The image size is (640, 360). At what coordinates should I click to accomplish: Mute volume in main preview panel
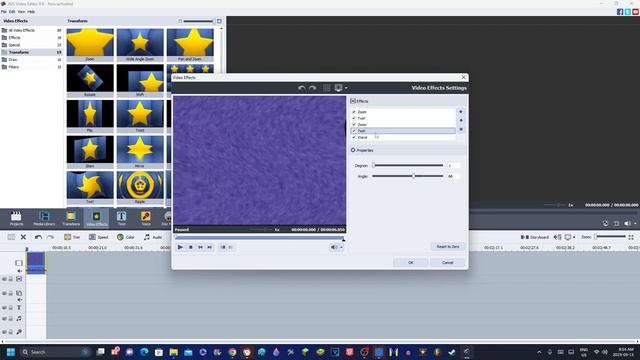(x=627, y=223)
